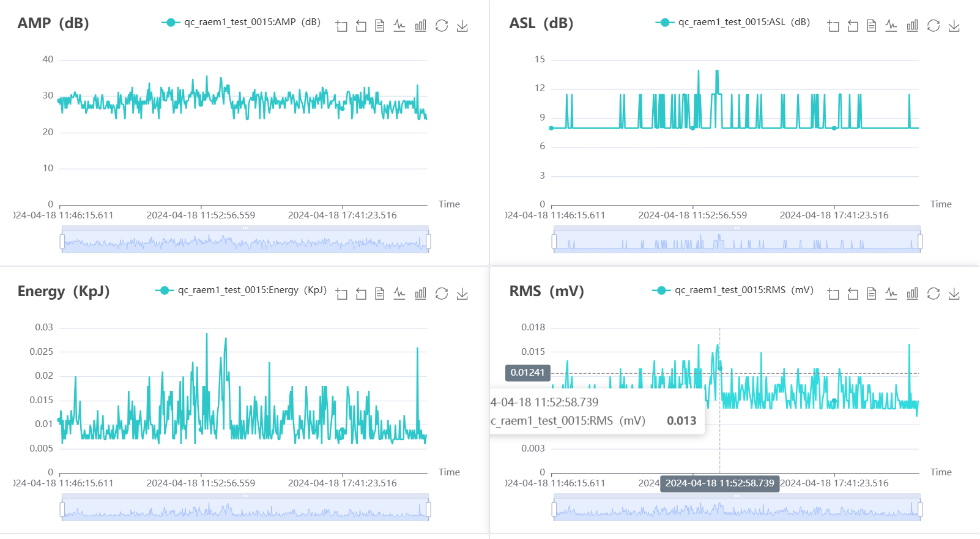This screenshot has height=539, width=980.
Task: Click left handle of AMP zoom slider
Action: click(62, 242)
